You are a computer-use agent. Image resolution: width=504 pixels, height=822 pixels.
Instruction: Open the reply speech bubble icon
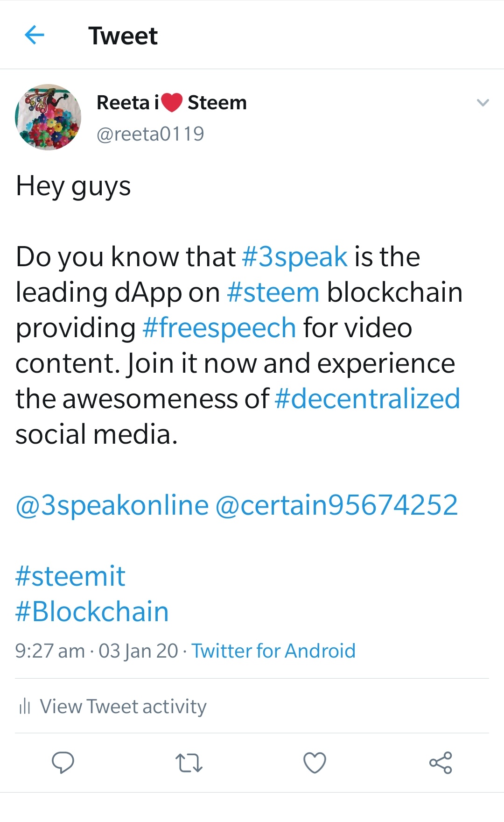(x=63, y=763)
